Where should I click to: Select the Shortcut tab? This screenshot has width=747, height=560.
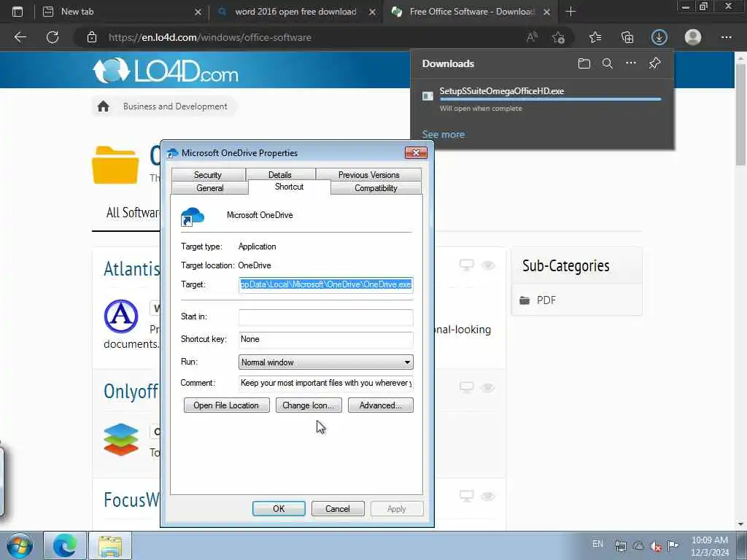289,187
